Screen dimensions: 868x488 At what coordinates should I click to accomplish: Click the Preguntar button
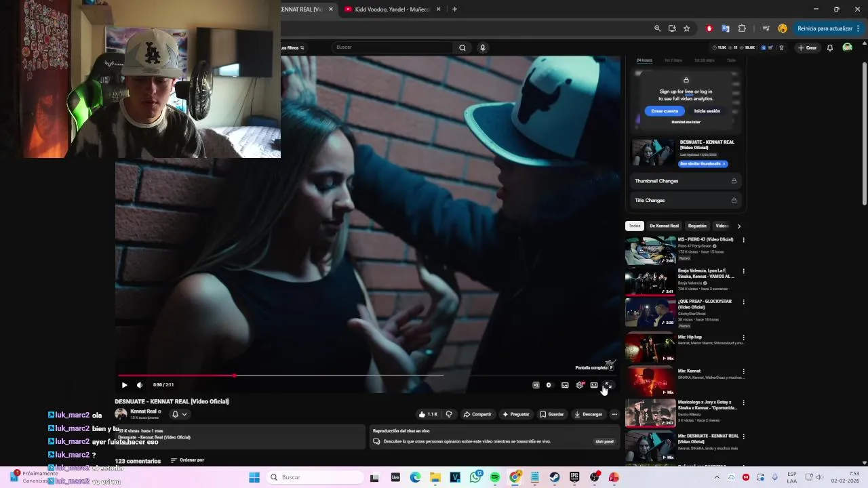(515, 414)
